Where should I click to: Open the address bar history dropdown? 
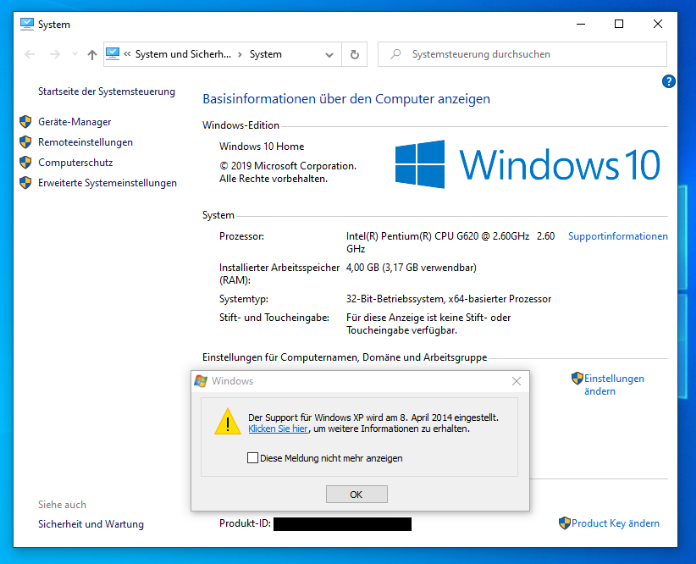pos(329,55)
